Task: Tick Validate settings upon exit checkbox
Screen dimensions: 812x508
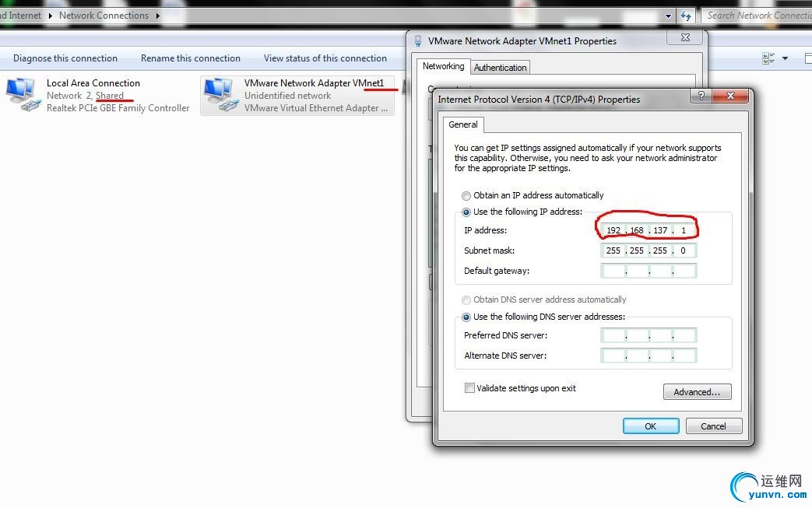Action: click(469, 388)
